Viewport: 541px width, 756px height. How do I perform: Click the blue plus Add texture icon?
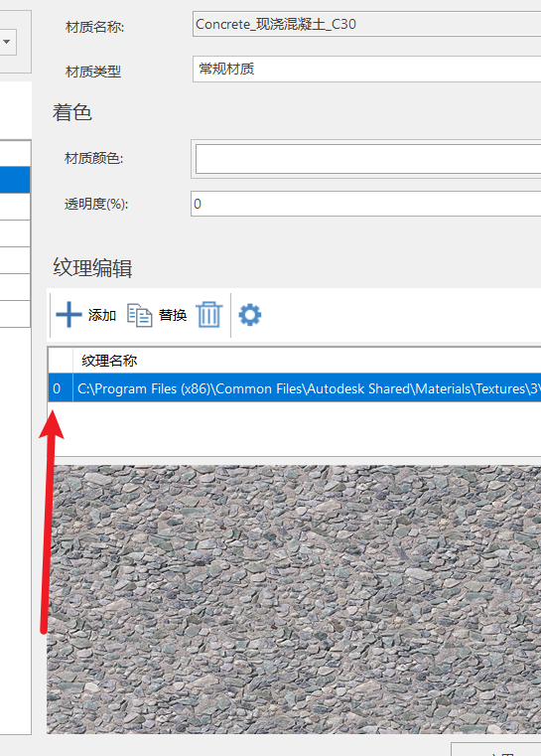[x=68, y=315]
